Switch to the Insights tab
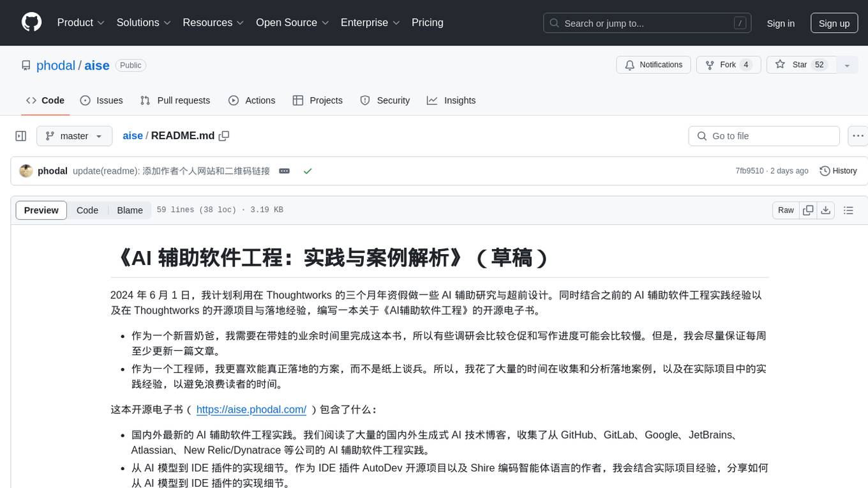The width and height of the screenshot is (868, 488). pos(451,100)
